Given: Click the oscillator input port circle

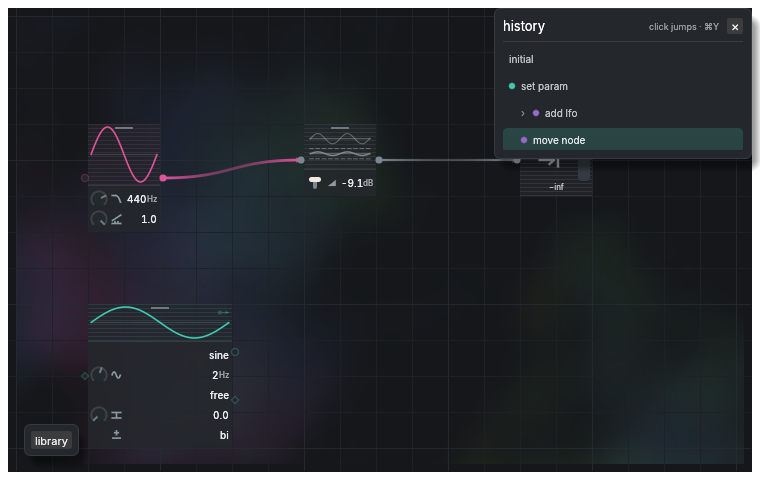Looking at the screenshot, I should pos(85,178).
